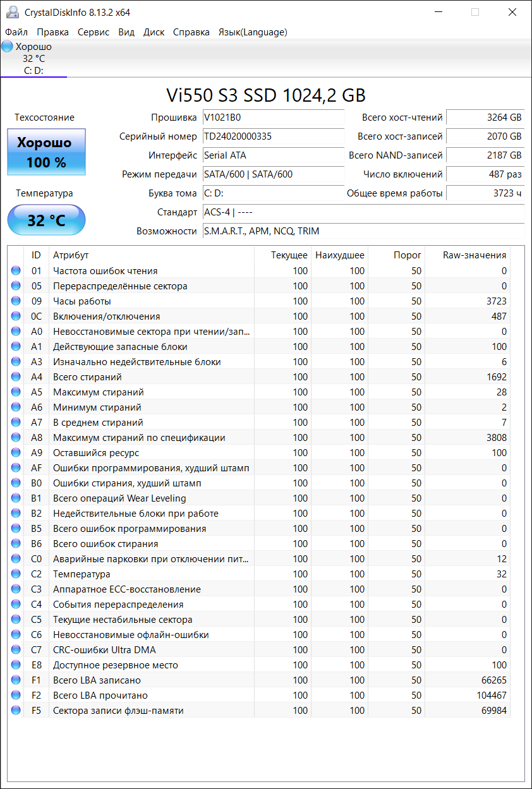Select row Невосстановимые офлайн-ошибки
This screenshot has height=789, width=532.
259,635
